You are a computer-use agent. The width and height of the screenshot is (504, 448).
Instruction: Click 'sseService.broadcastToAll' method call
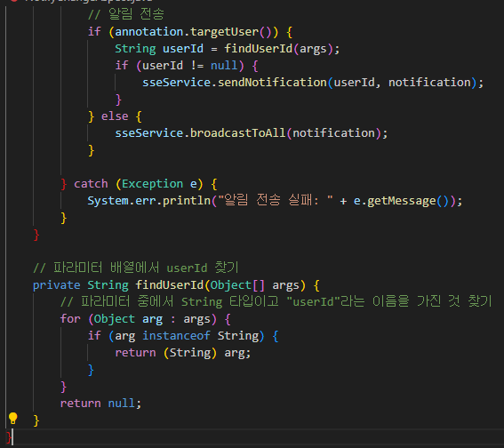200,133
